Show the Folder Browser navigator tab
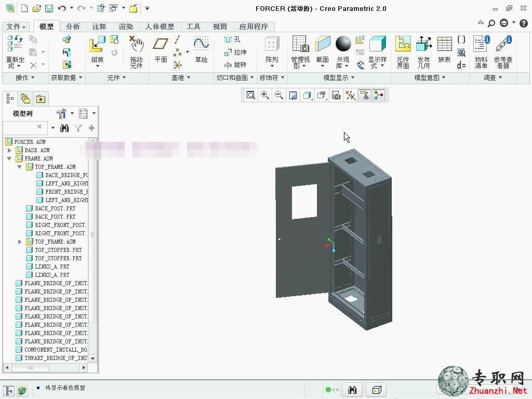This screenshot has width=532, height=399. (x=25, y=99)
